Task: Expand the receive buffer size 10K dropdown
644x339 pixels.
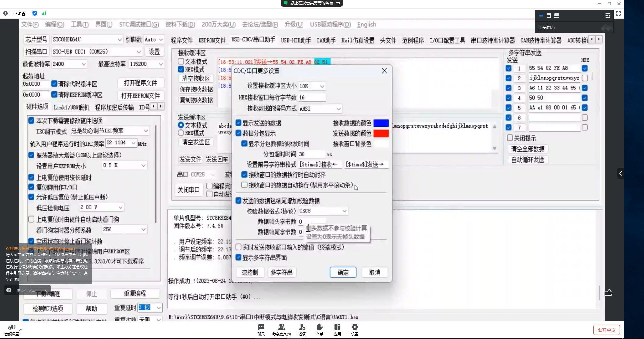Action: (x=322, y=86)
